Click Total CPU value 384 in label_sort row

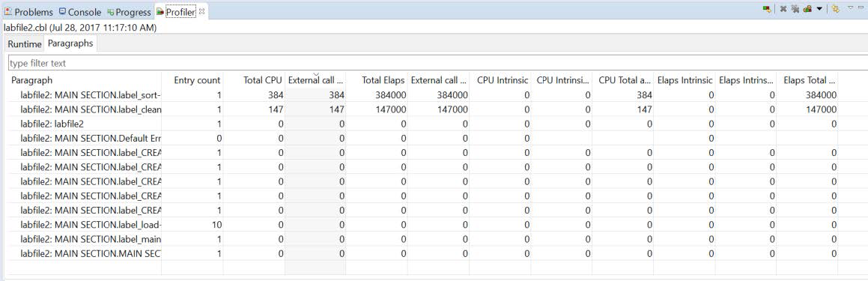point(276,94)
